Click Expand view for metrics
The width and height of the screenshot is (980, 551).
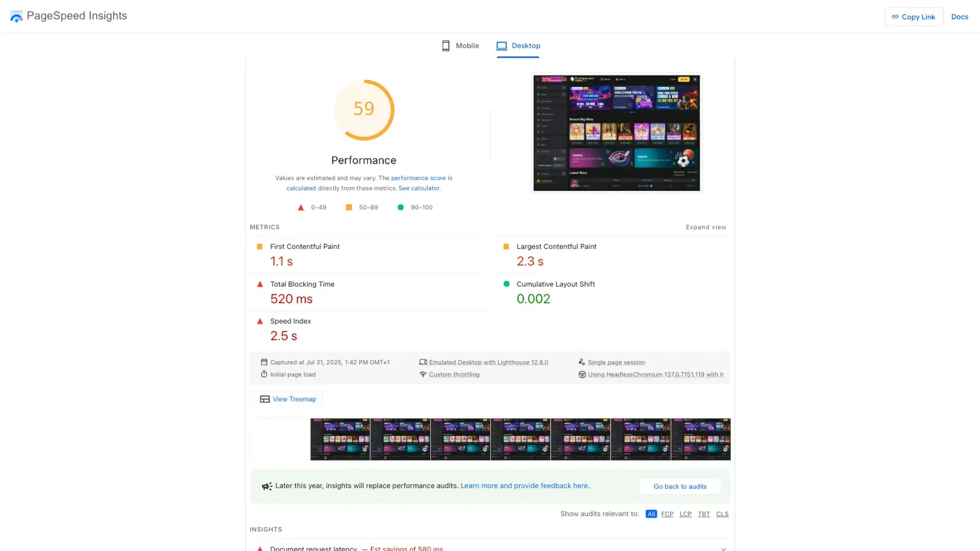coord(706,227)
